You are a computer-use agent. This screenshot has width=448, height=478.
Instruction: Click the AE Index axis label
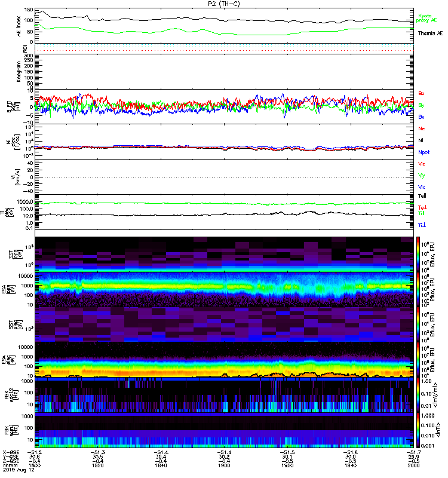pos(19,26)
